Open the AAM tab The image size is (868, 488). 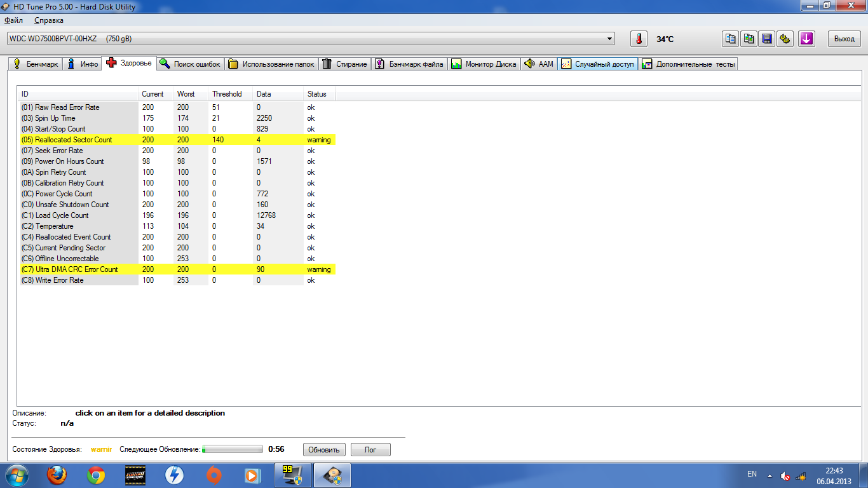(539, 64)
